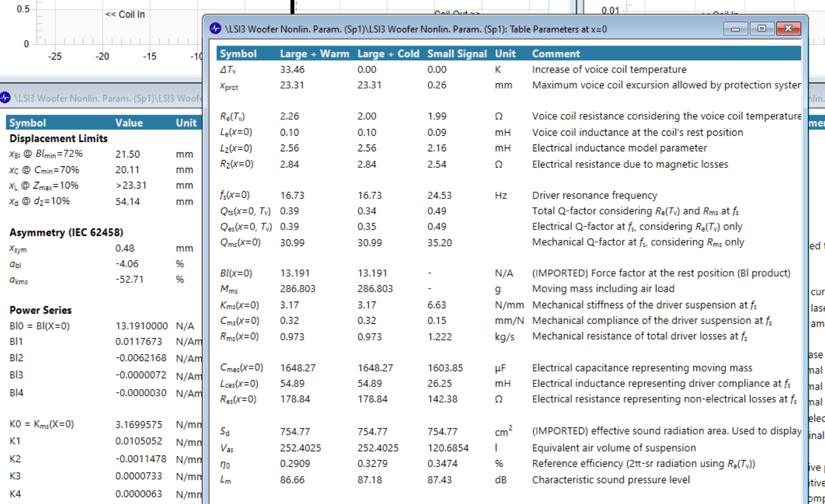
Task: Select Large + Cold Re(Tv) value 2.00
Action: tap(367, 117)
